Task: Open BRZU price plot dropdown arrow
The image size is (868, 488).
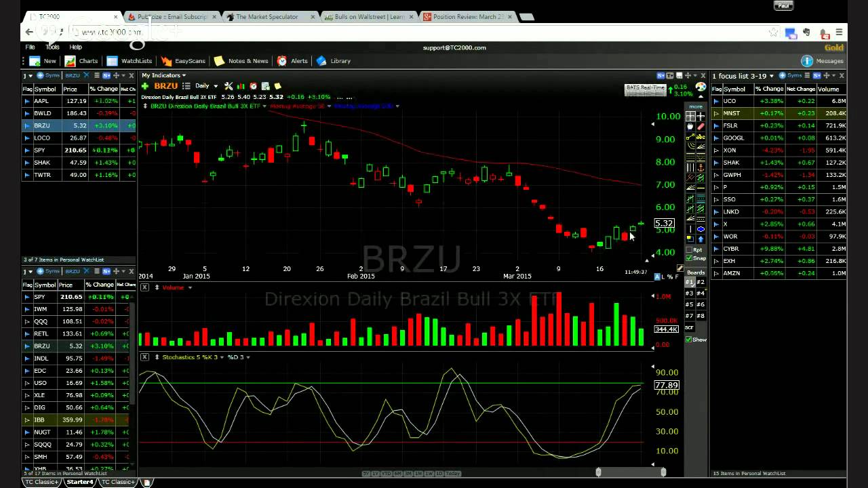Action: 264,106
